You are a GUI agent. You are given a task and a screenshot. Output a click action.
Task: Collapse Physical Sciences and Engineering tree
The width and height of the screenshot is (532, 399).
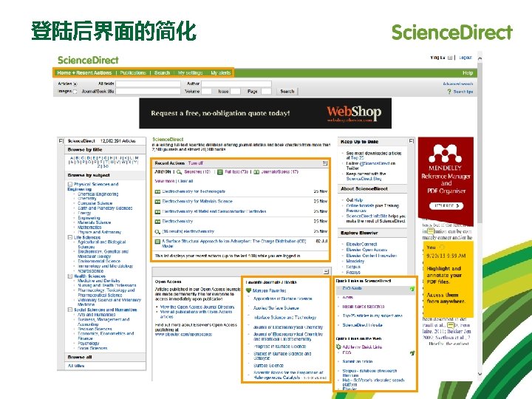click(70, 184)
